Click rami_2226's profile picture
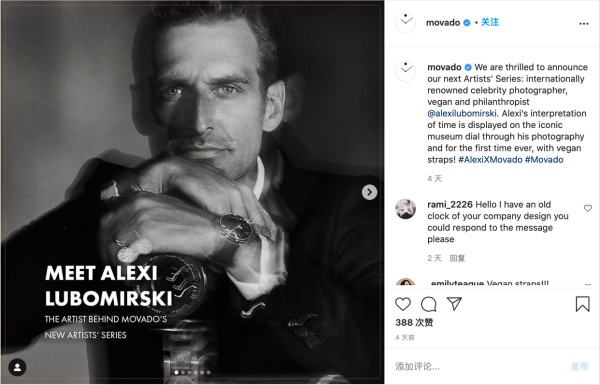 [405, 209]
